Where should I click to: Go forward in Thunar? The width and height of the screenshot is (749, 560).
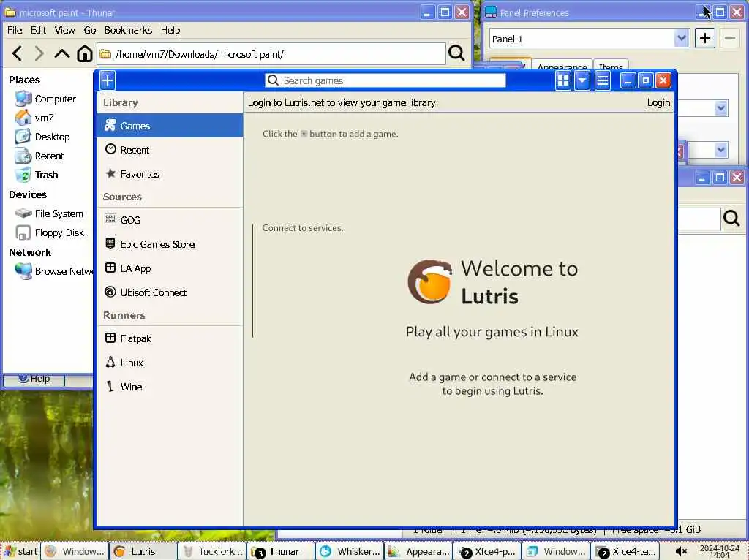[39, 53]
